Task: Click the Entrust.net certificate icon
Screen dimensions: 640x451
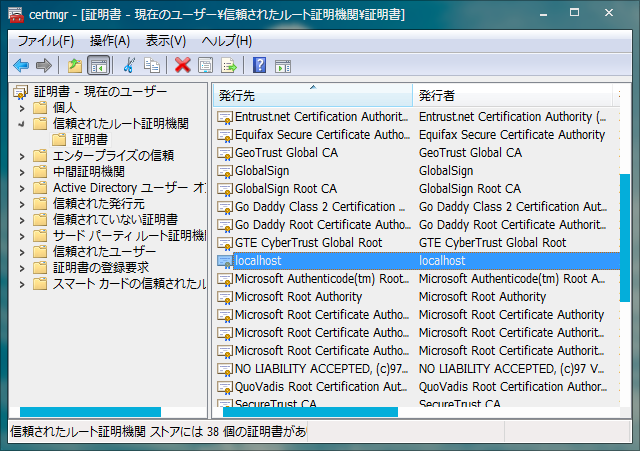Action: [x=224, y=117]
